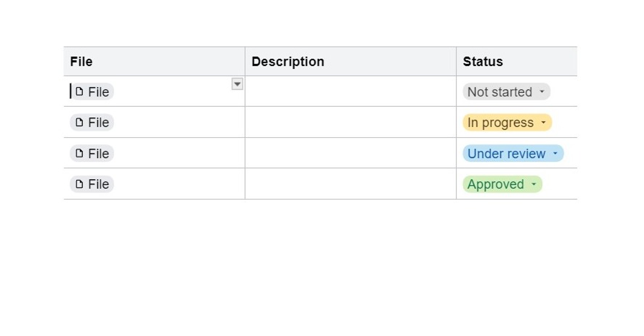Open the cell dropdown arrow in first File cell
The height and width of the screenshot is (336, 644).
point(237,84)
